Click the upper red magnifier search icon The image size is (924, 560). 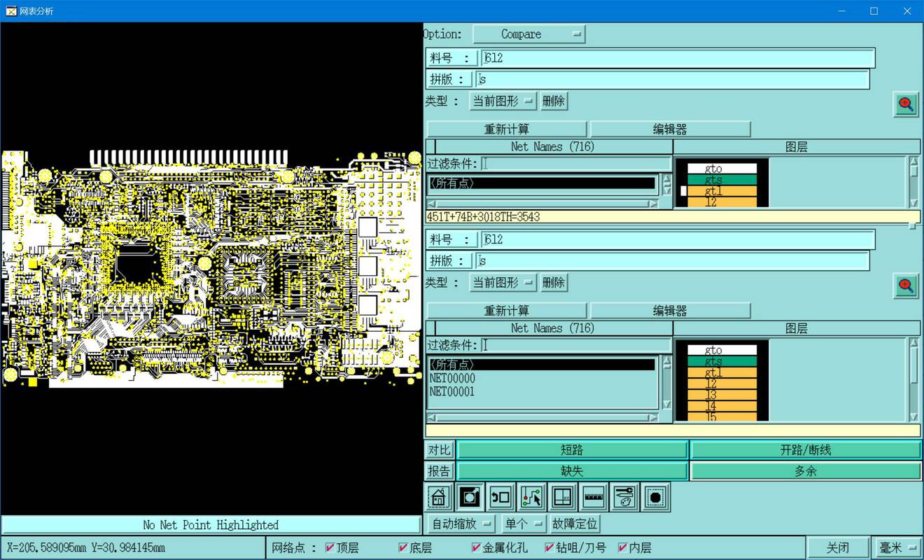[906, 104]
